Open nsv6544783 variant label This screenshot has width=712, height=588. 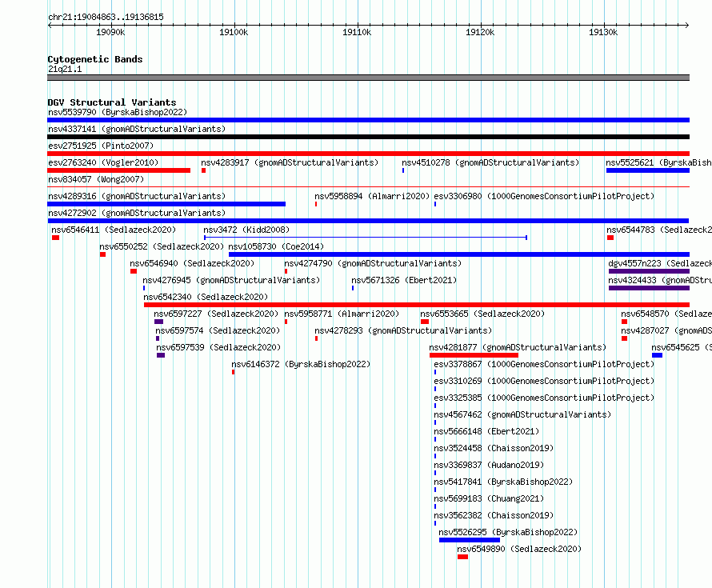(x=659, y=230)
